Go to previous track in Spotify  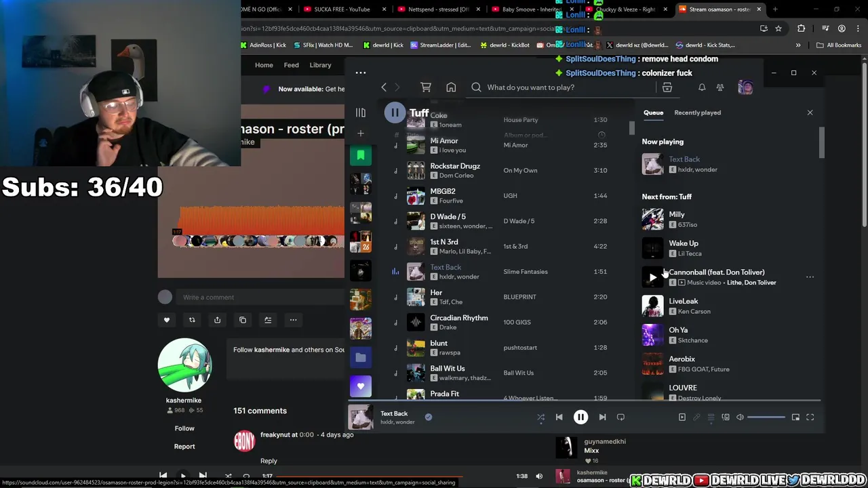point(559,418)
